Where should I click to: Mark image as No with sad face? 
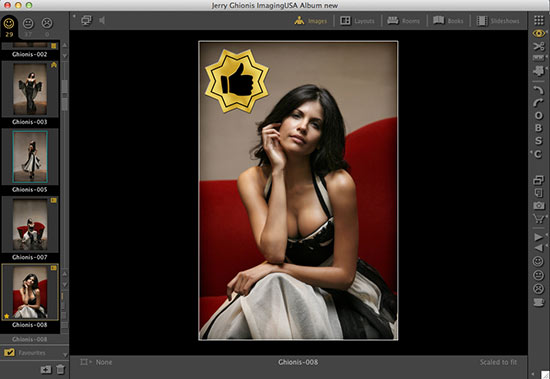point(538,289)
